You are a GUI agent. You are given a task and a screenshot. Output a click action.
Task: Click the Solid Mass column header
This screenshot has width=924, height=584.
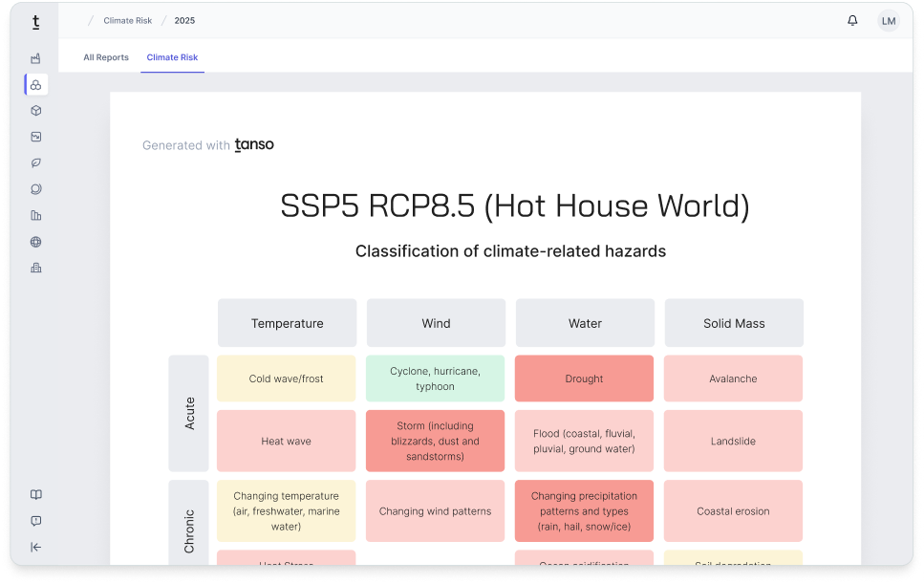coord(734,323)
